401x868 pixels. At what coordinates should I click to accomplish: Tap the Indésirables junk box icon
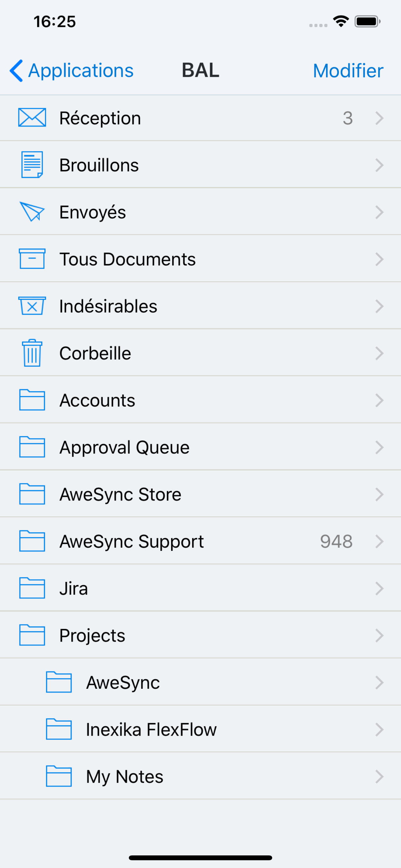tap(32, 306)
